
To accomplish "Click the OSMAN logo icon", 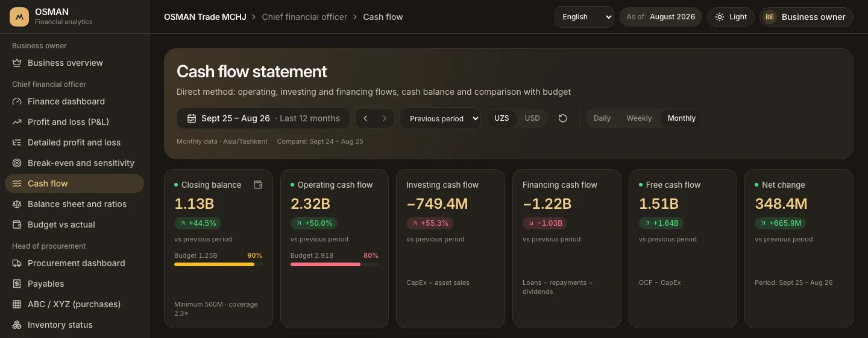I will tap(19, 17).
